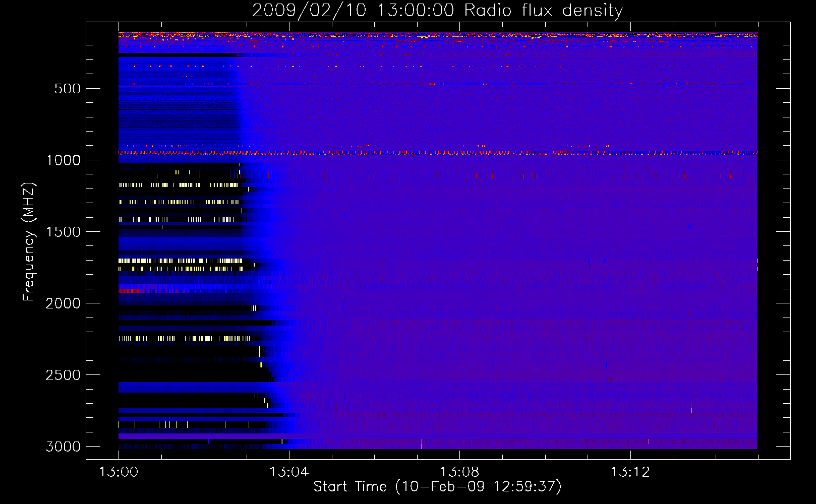Click the '2000' frequency tick label
816x504 pixels.
pyautogui.click(x=63, y=303)
